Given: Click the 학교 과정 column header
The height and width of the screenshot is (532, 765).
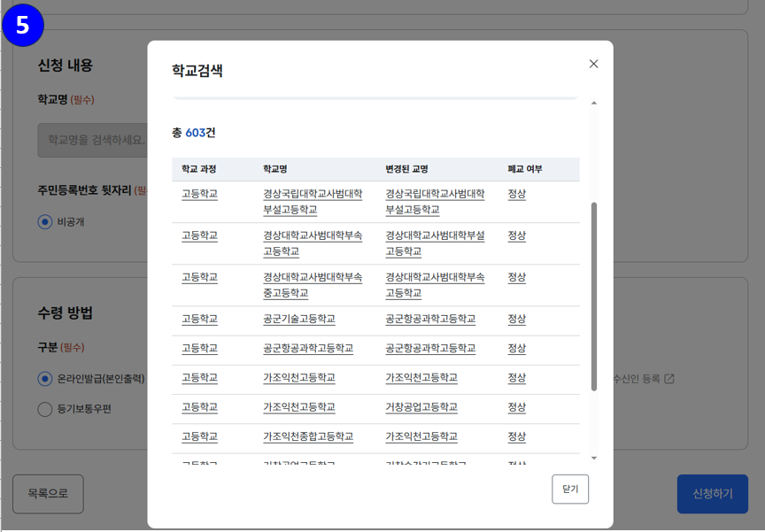Looking at the screenshot, I should [x=198, y=169].
